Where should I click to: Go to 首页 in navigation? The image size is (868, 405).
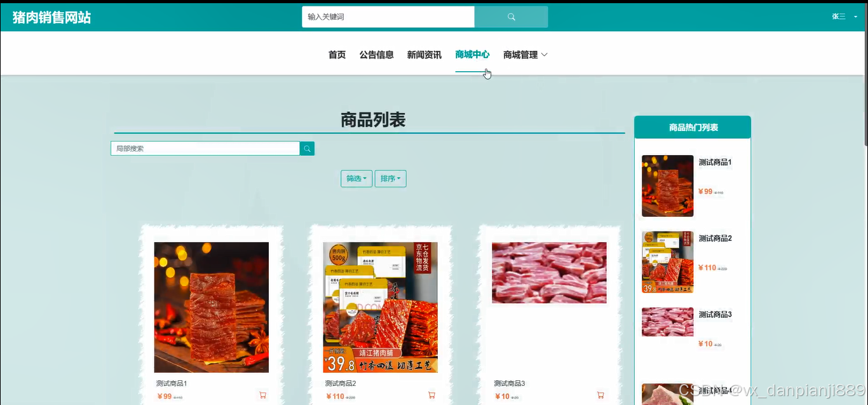point(337,55)
